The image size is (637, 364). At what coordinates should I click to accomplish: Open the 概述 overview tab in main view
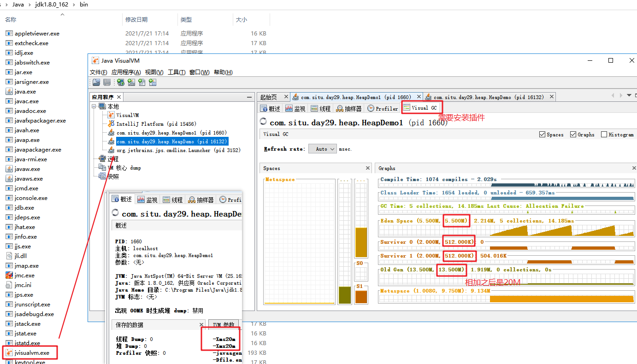coord(270,108)
